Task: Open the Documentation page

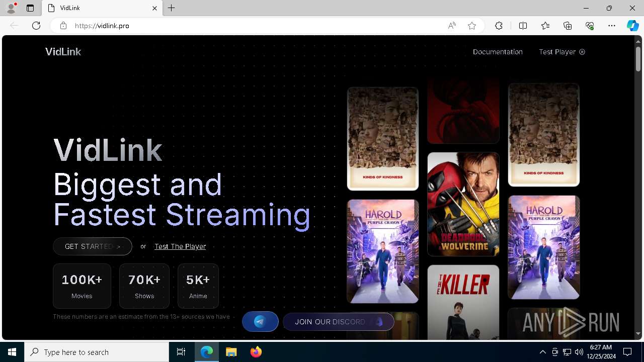Action: (498, 52)
